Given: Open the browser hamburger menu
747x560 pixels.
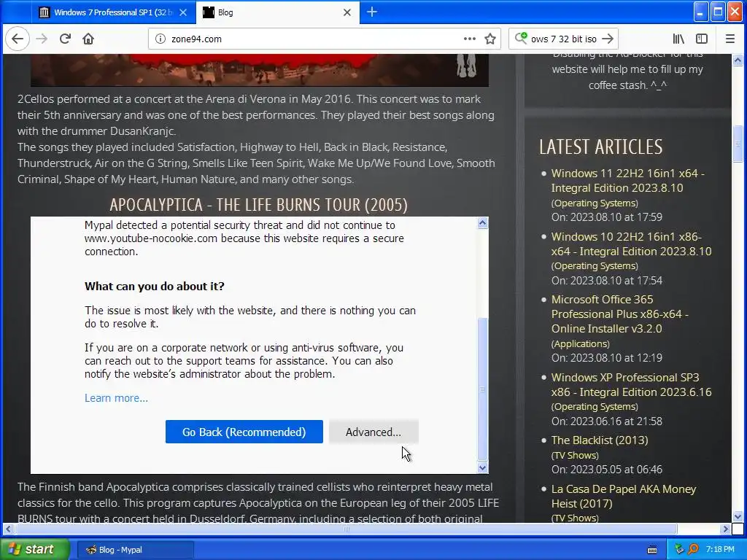Looking at the screenshot, I should click(729, 39).
